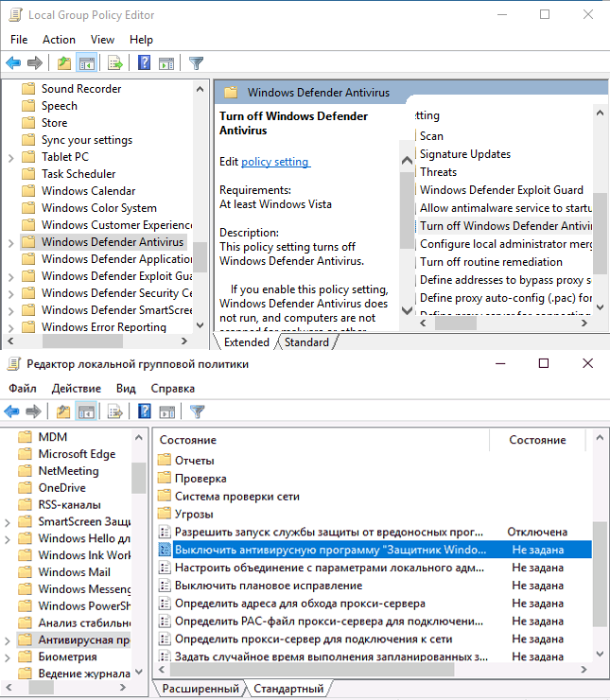Expand Windows Defender Exploit Guard tree node
The width and height of the screenshot is (610, 700).
point(11,277)
